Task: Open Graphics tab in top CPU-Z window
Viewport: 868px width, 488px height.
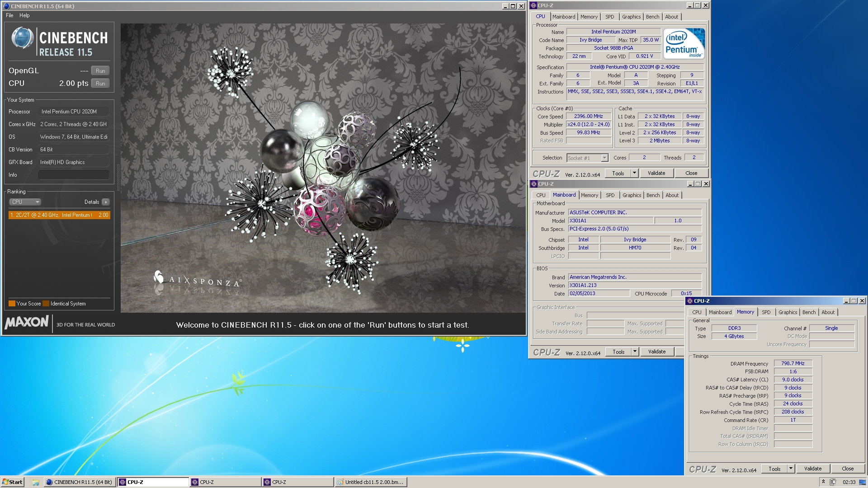Action: (631, 17)
